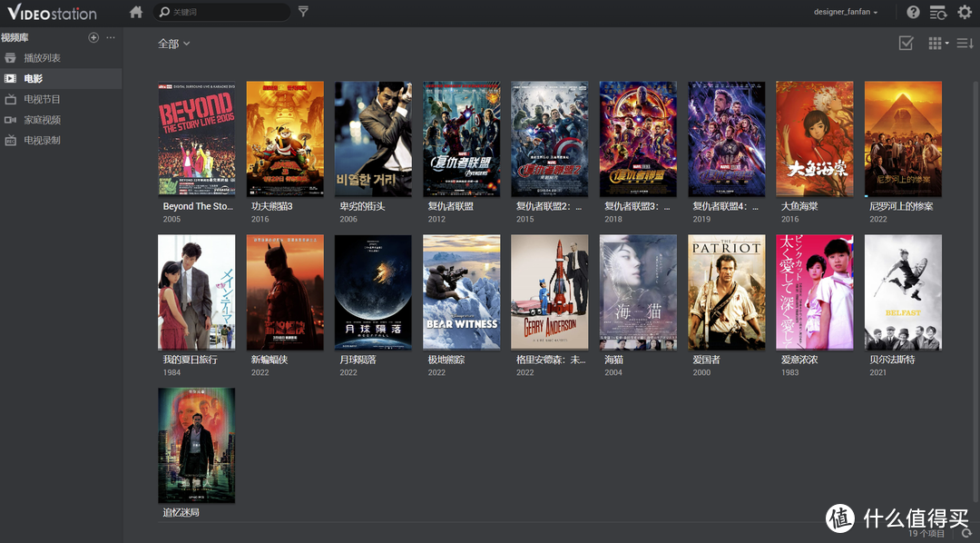Open the help question mark icon
The width and height of the screenshot is (980, 543).
pos(913,12)
